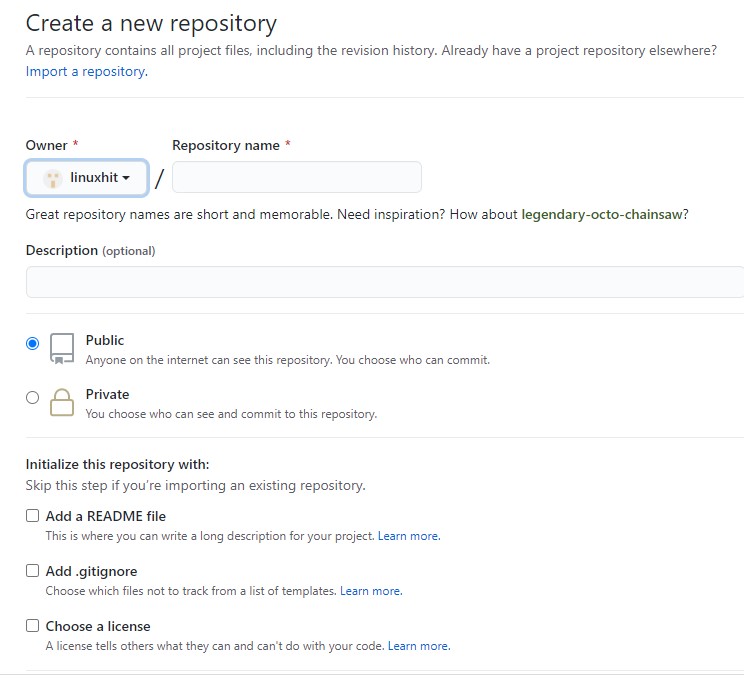This screenshot has width=744, height=679.
Task: Tick the Choose a license checkbox
Action: [x=32, y=625]
